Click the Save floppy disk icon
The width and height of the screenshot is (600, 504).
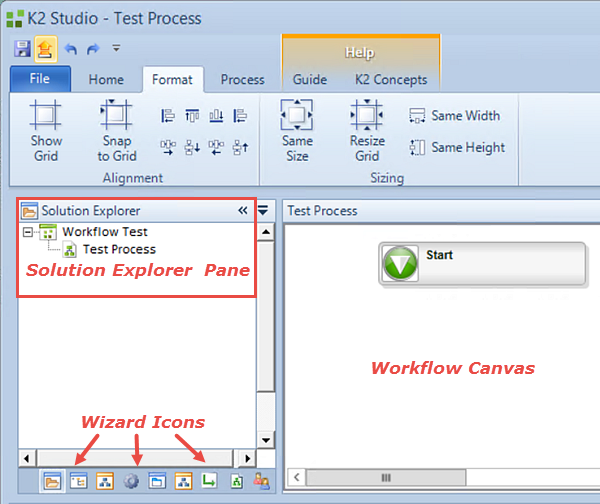[x=22, y=49]
